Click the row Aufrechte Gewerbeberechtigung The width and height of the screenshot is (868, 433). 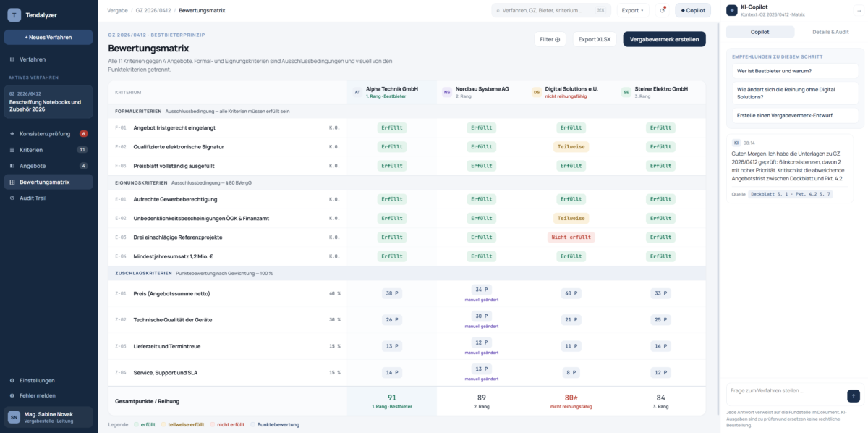(407, 199)
